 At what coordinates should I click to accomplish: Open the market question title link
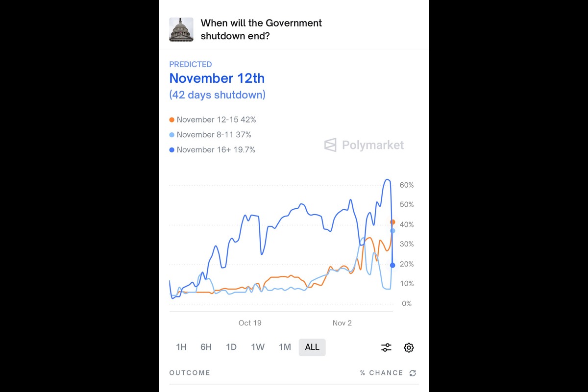pyautogui.click(x=261, y=29)
